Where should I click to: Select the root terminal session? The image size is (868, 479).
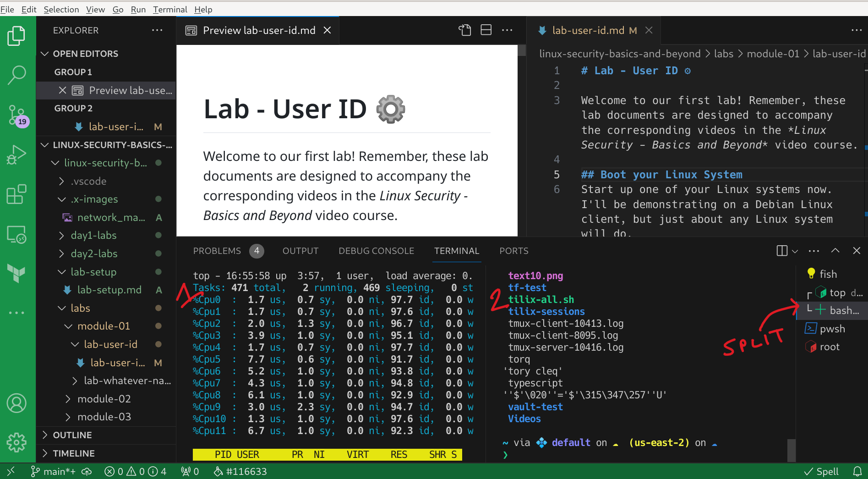pos(829,347)
